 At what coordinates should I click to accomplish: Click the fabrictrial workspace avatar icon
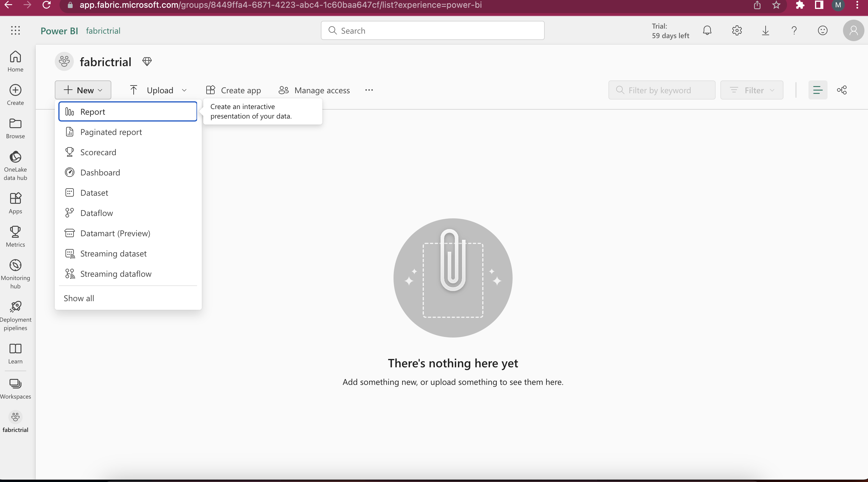coord(64,61)
